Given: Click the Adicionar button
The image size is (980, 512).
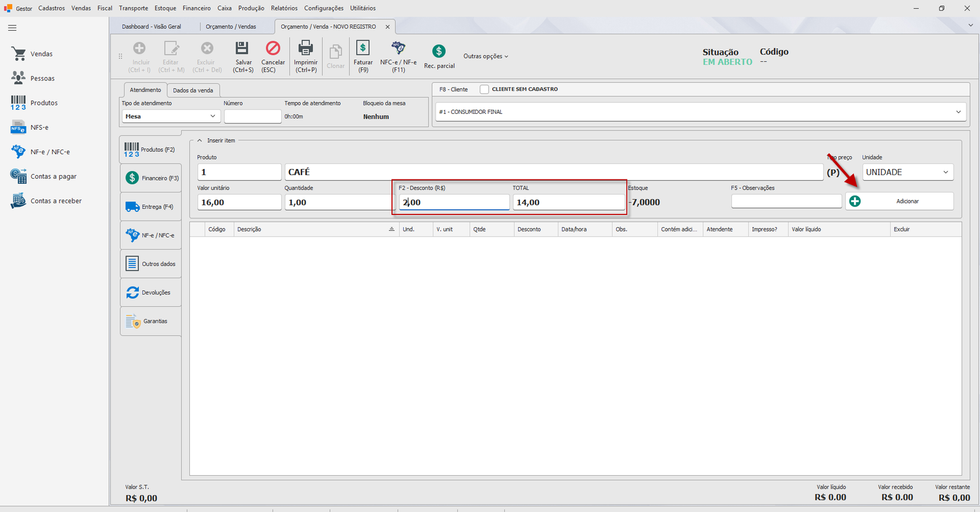Looking at the screenshot, I should (899, 201).
